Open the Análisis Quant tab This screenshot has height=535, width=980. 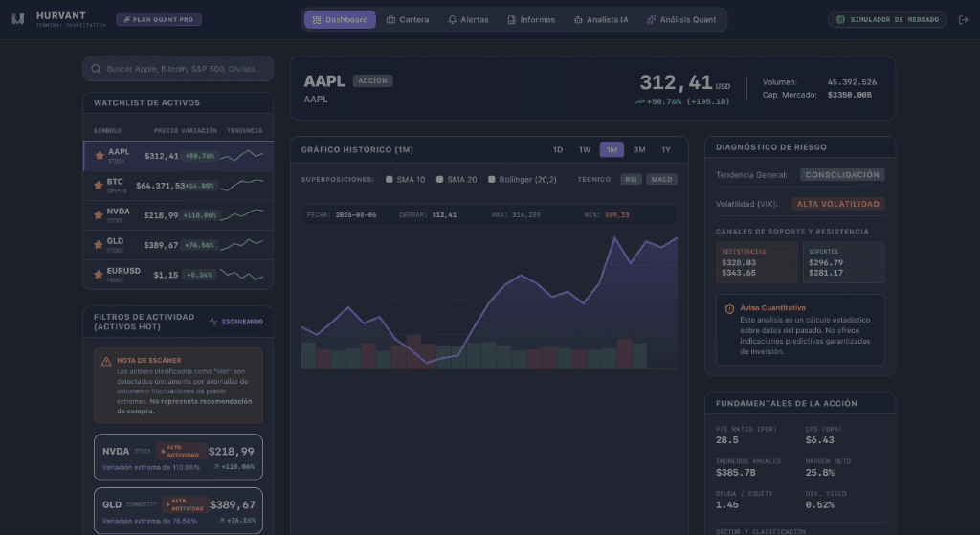(x=681, y=20)
